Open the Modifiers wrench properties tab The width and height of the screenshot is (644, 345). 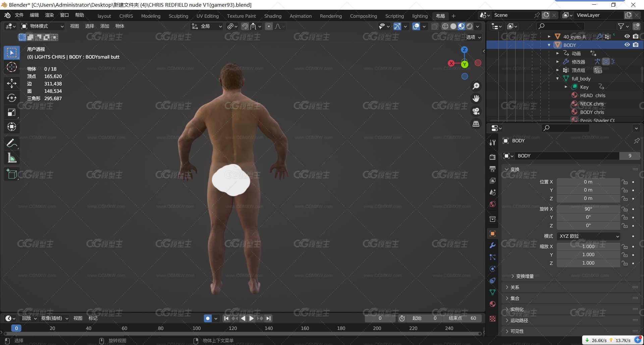tap(492, 245)
